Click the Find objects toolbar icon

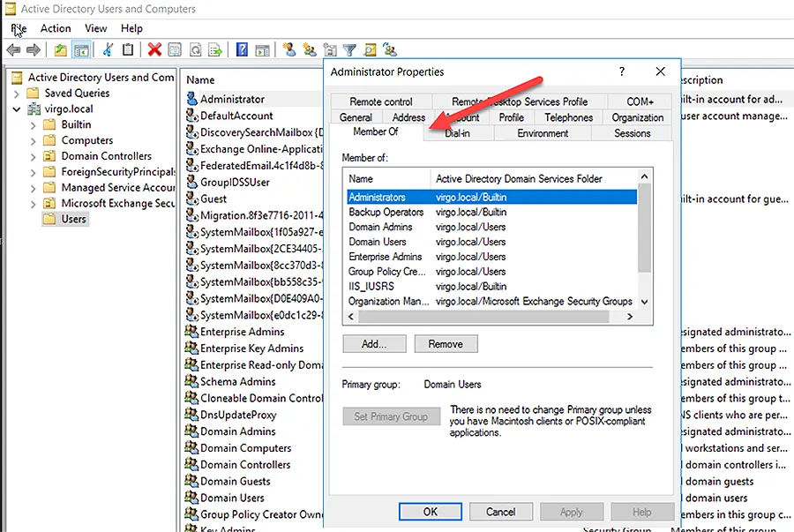[371, 49]
